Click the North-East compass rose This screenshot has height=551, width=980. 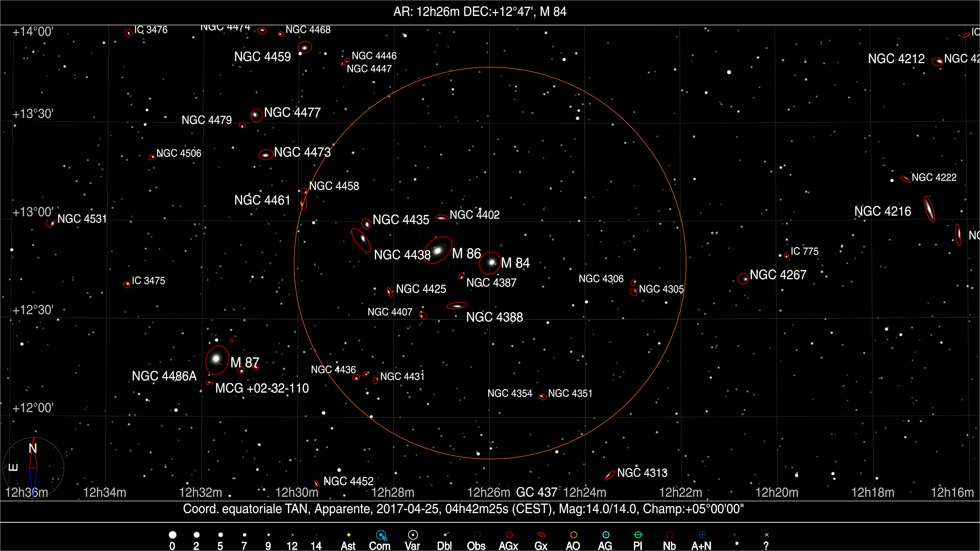pyautogui.click(x=33, y=468)
